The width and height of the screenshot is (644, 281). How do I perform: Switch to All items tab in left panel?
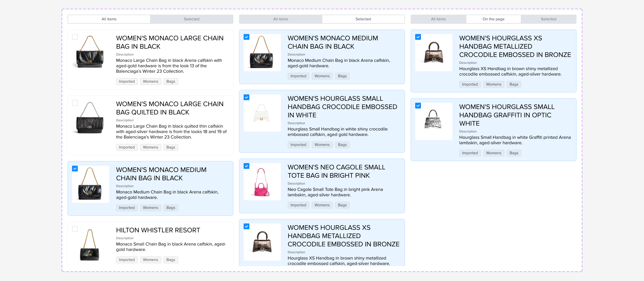pos(109,19)
